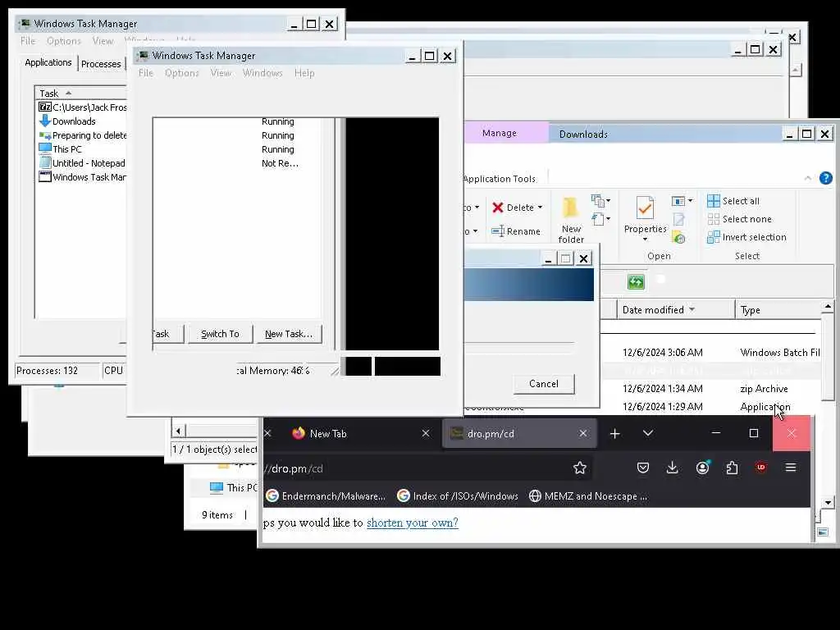Open Options menu in front Task Manager
The width and height of the screenshot is (840, 630).
pos(181,73)
